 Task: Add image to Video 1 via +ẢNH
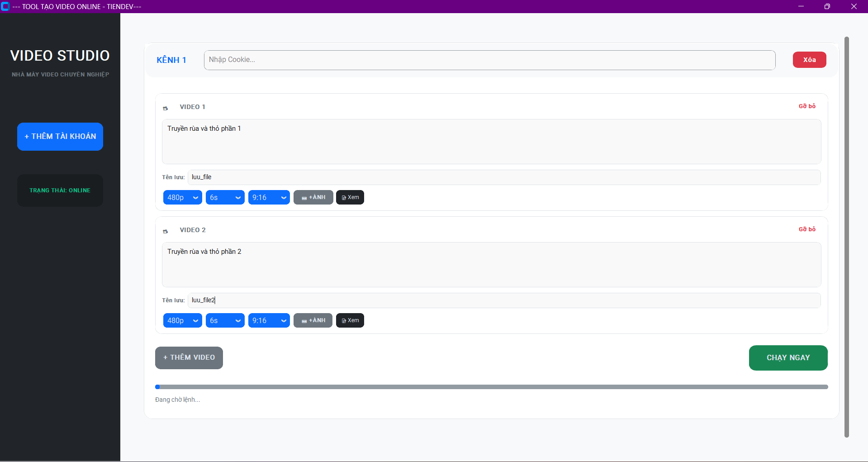tap(313, 197)
